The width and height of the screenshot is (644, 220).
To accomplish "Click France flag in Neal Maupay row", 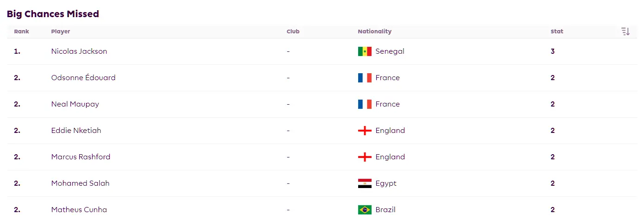I will 365,104.
